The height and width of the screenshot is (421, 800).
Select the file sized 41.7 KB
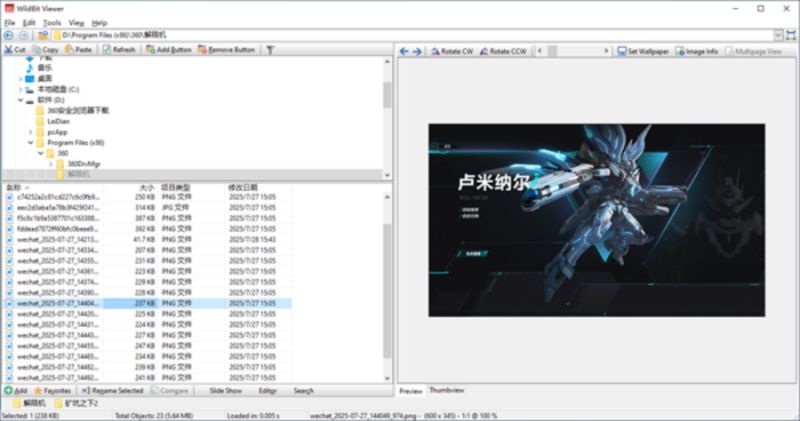pyautogui.click(x=148, y=239)
